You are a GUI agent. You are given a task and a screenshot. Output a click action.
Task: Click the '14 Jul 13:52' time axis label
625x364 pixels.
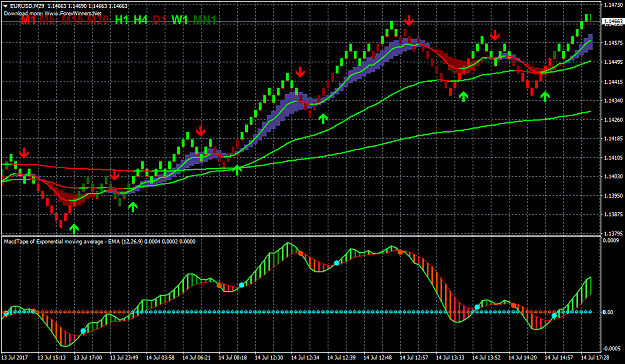click(487, 357)
